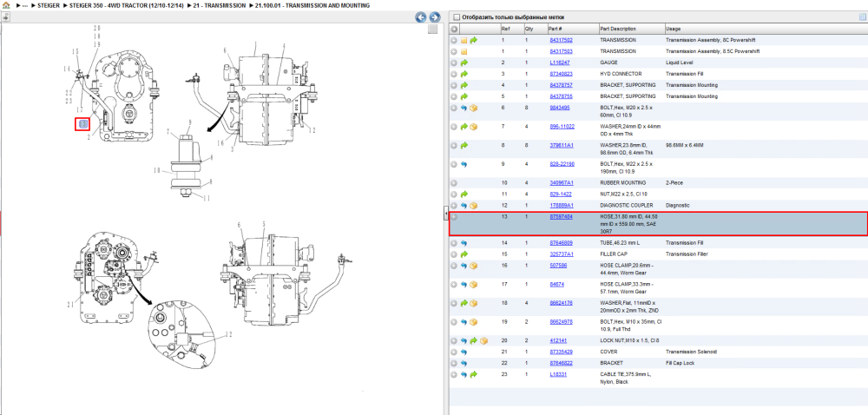Screen dimensions: 868x415
Task: Click the package icon for bolt 9843495
Action: tap(474, 108)
